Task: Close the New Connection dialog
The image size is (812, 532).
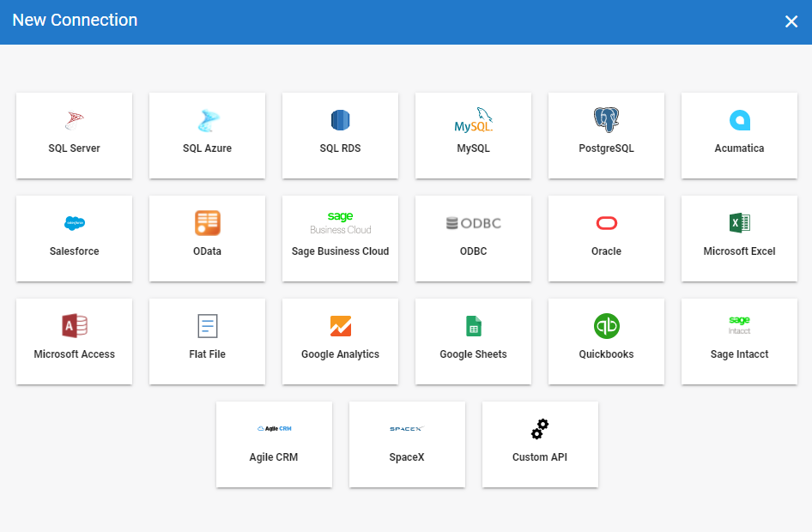Action: 791,21
